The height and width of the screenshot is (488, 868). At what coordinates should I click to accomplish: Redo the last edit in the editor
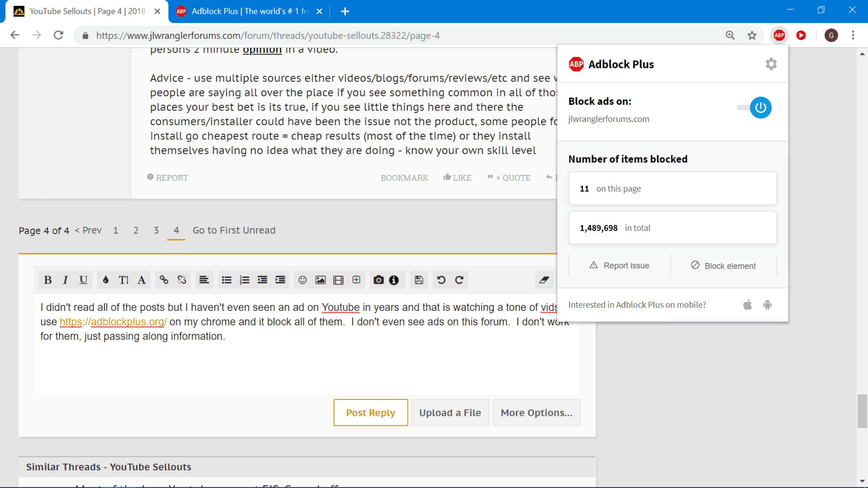click(459, 280)
